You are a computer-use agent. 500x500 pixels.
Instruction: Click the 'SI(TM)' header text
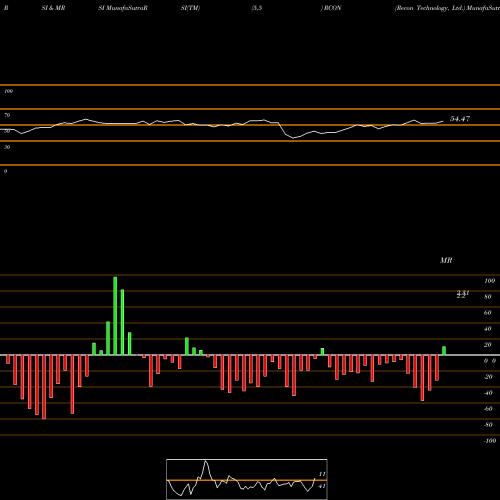pos(190,8)
